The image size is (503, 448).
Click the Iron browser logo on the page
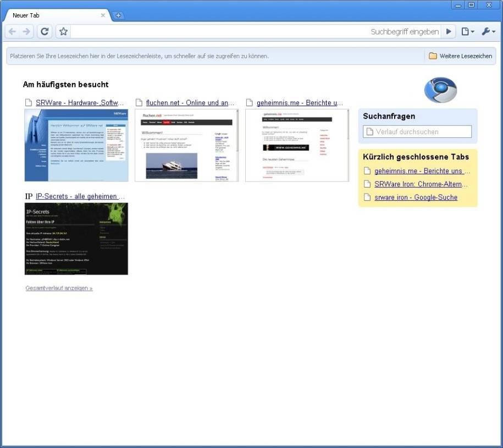coord(440,90)
